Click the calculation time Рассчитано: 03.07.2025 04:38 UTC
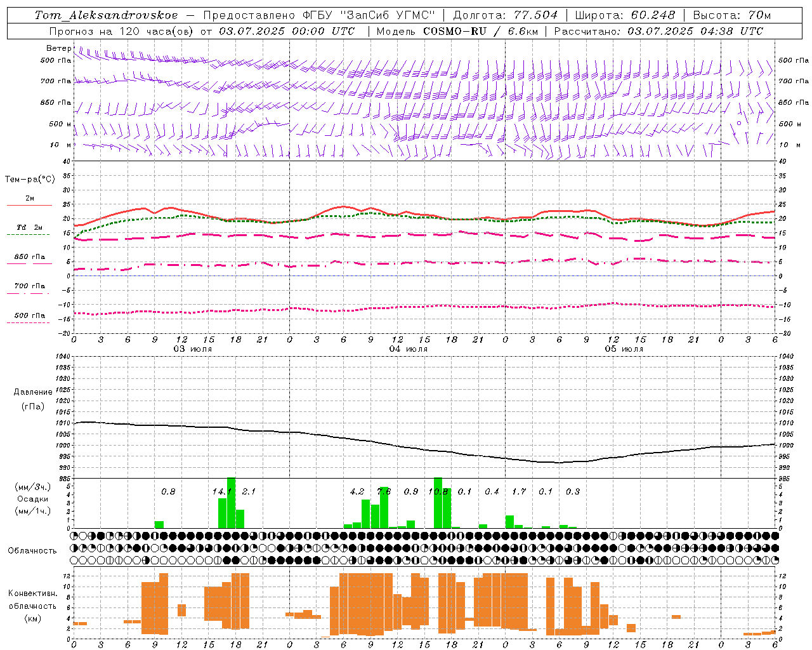The image size is (812, 650). coord(658,31)
